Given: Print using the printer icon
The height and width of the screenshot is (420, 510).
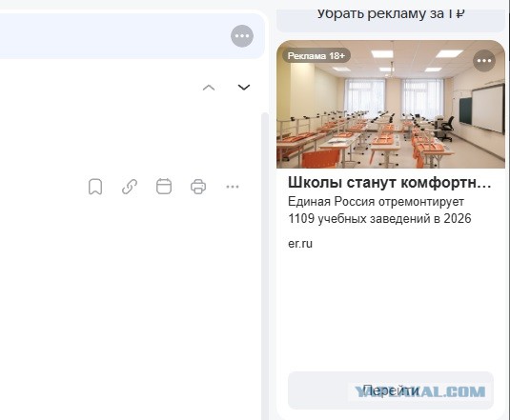Looking at the screenshot, I should click(x=198, y=187).
